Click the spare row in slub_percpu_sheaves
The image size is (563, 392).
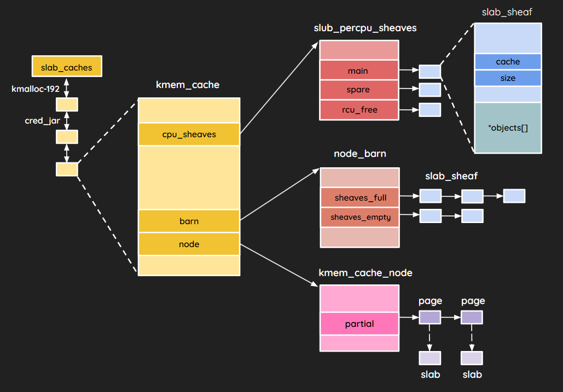pyautogui.click(x=359, y=90)
